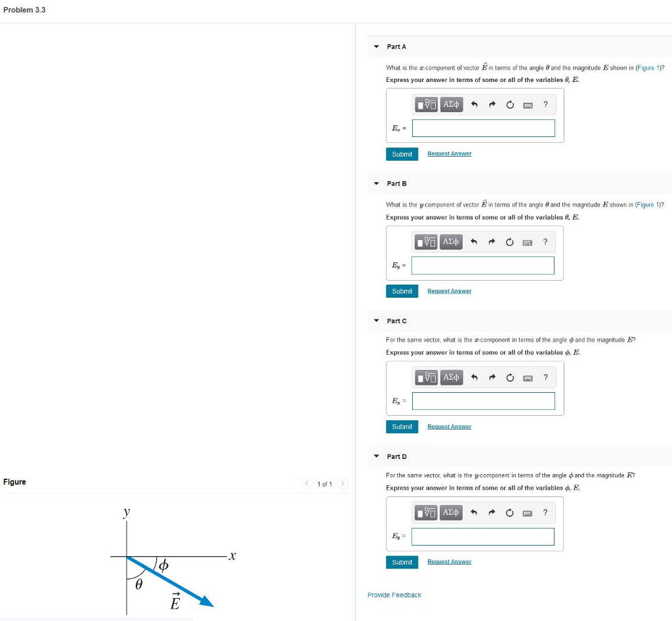This screenshot has height=621, width=672.
Task: Click Request Answer in Part B
Action: [449, 290]
